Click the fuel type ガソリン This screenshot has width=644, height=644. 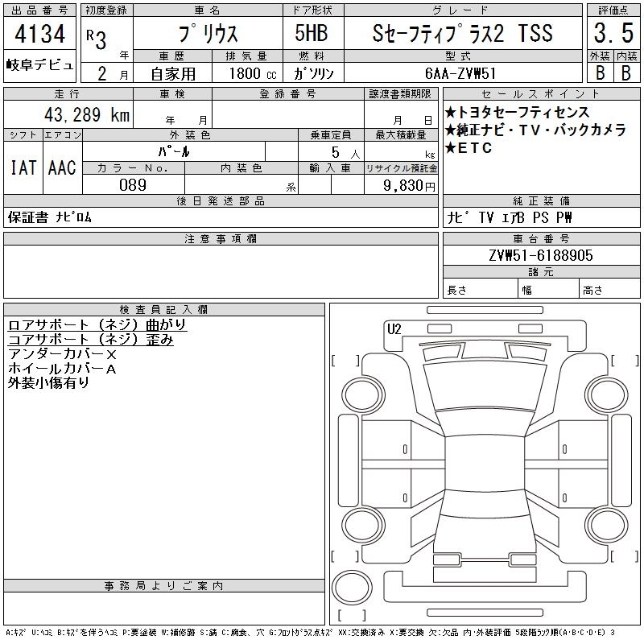click(x=313, y=73)
